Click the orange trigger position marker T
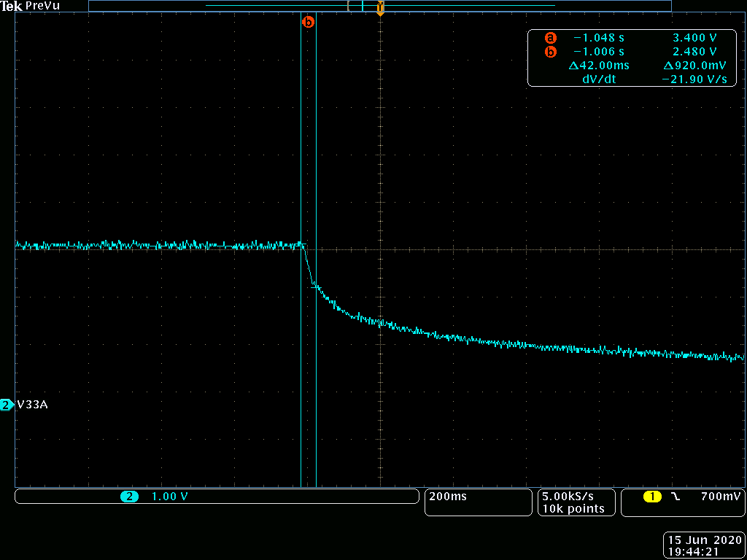Image resolution: width=747 pixels, height=560 pixels. click(x=380, y=9)
